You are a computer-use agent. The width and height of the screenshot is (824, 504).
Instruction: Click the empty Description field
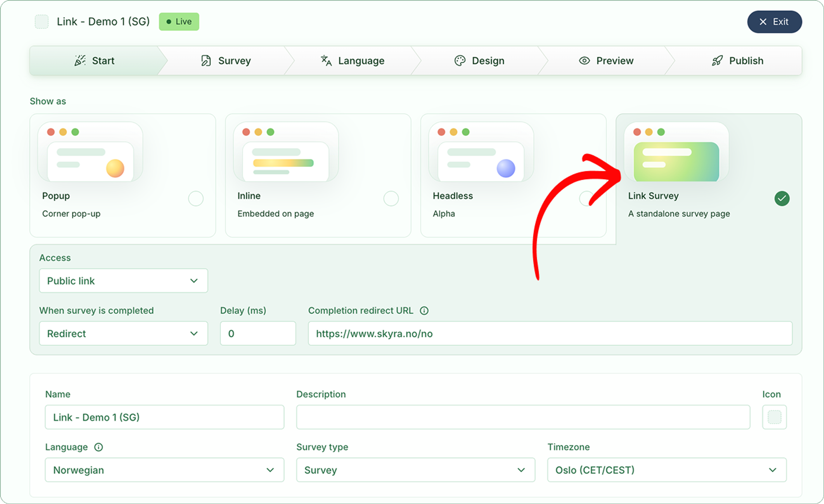523,417
